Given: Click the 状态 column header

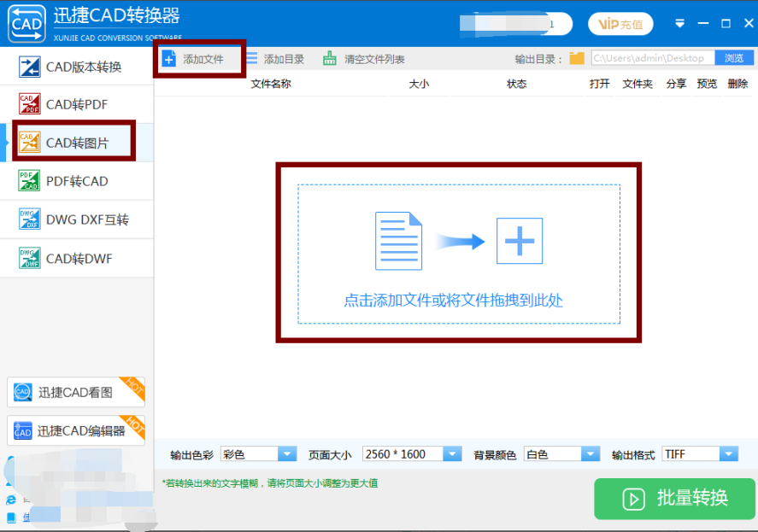Looking at the screenshot, I should coord(516,84).
